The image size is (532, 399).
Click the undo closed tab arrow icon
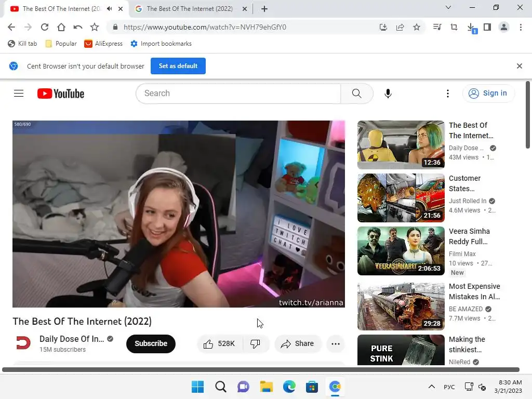coord(78,27)
